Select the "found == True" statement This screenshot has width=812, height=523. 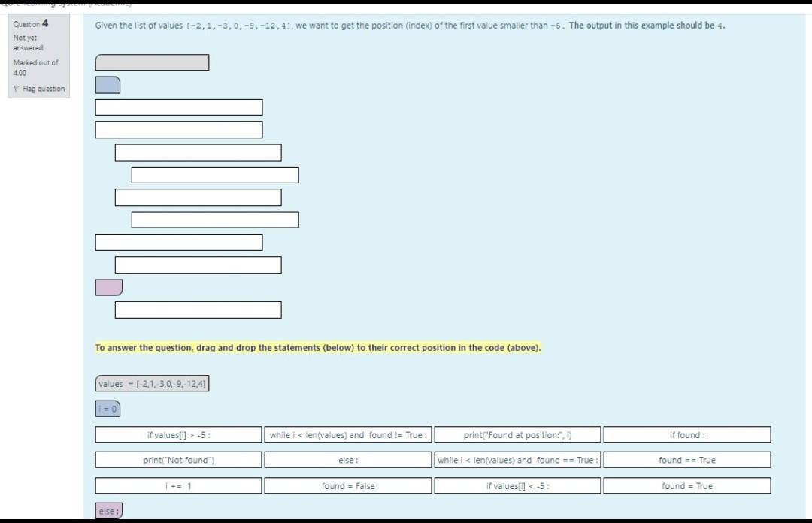[687, 460]
